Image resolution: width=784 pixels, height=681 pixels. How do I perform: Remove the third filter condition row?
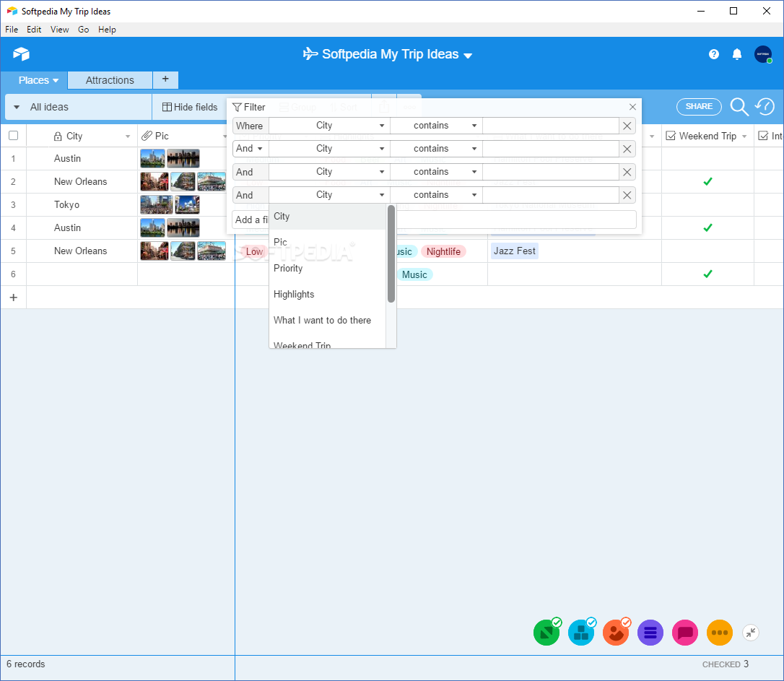click(x=627, y=172)
